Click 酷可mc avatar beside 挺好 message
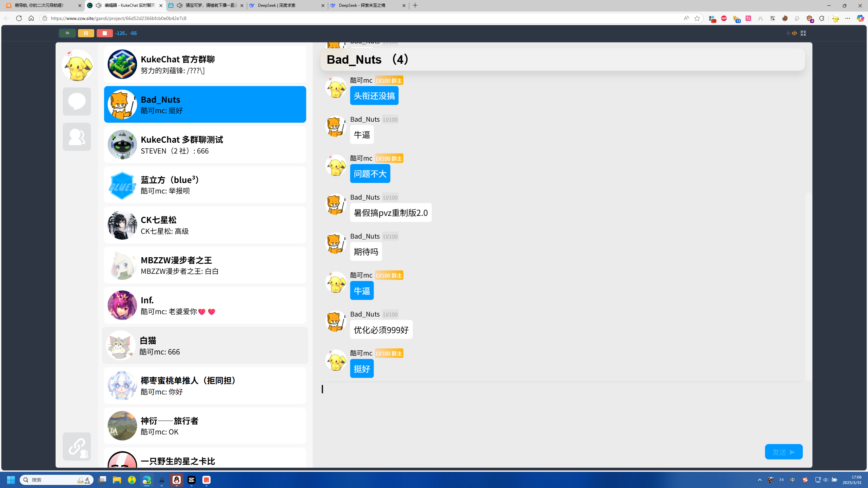Image resolution: width=868 pixels, height=488 pixels. point(336,360)
